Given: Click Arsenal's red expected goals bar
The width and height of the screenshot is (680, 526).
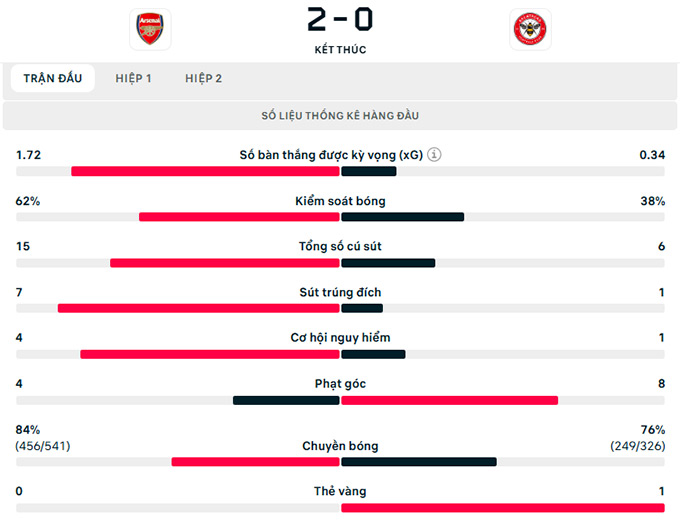Looking at the screenshot, I should click(x=206, y=171).
